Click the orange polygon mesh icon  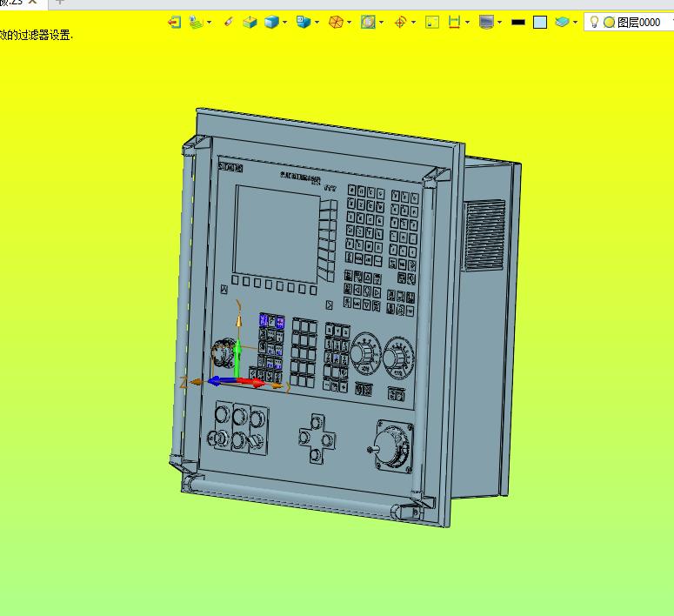click(336, 22)
